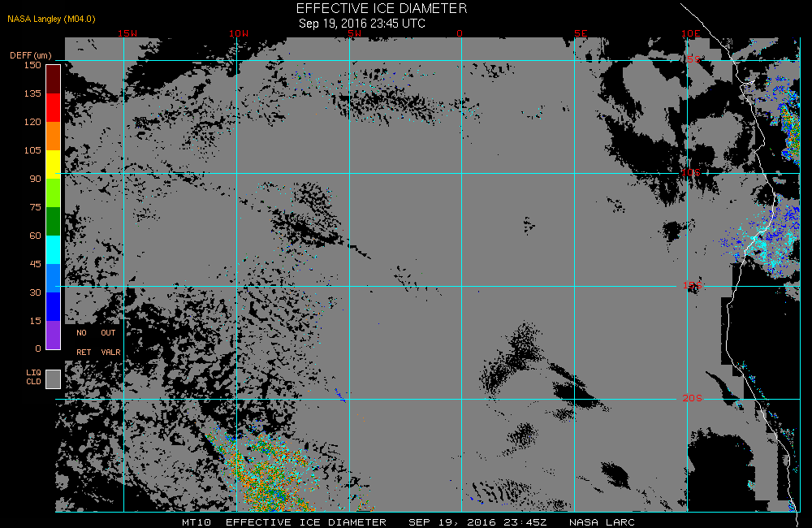Click the 20S latitude label
Viewport: 812px width, 528px height.
pos(693,398)
